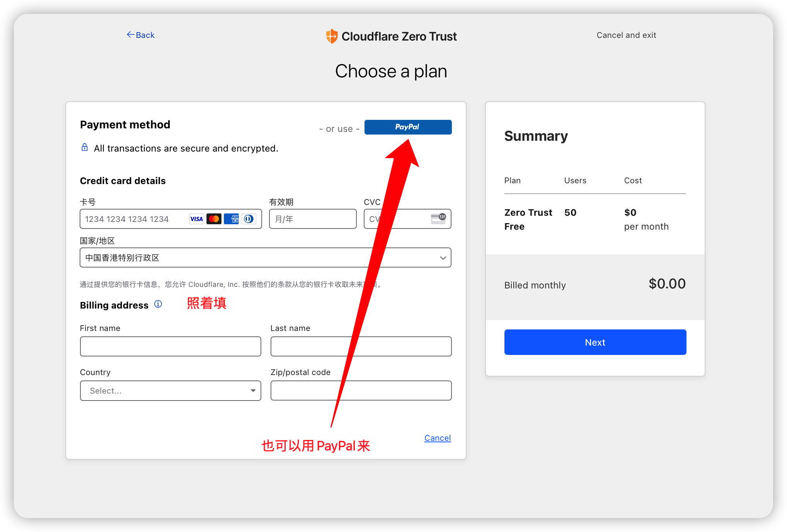Click the Billing address info icon
Image resolution: width=787 pixels, height=532 pixels.
pyautogui.click(x=158, y=304)
